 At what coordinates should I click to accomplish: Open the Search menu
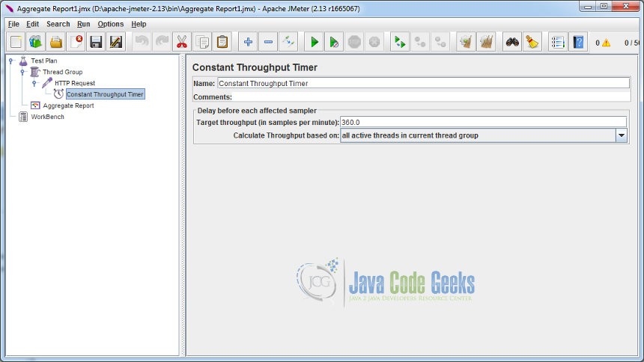(58, 24)
